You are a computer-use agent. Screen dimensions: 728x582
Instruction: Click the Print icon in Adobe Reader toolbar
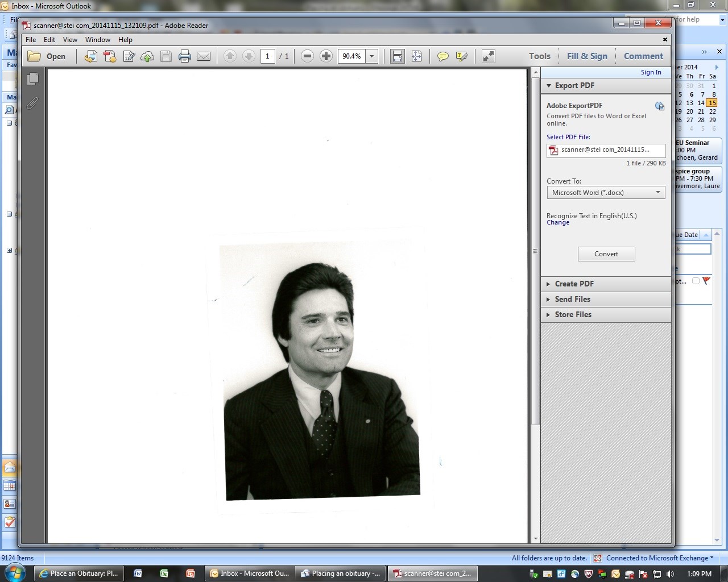(x=184, y=56)
